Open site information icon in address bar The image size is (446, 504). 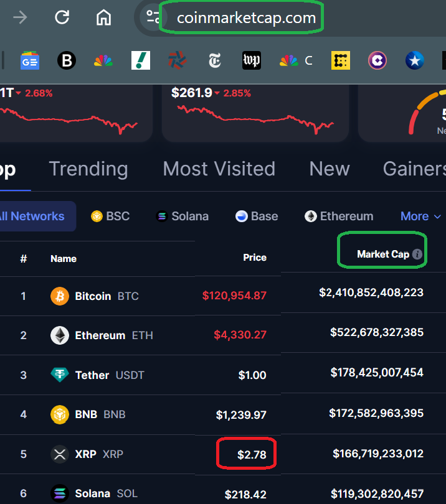pos(153,17)
